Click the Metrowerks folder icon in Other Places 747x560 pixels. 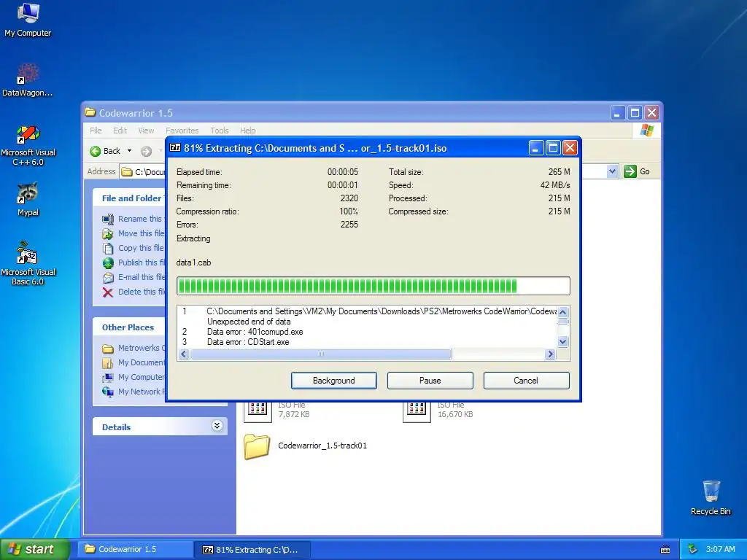tap(108, 349)
